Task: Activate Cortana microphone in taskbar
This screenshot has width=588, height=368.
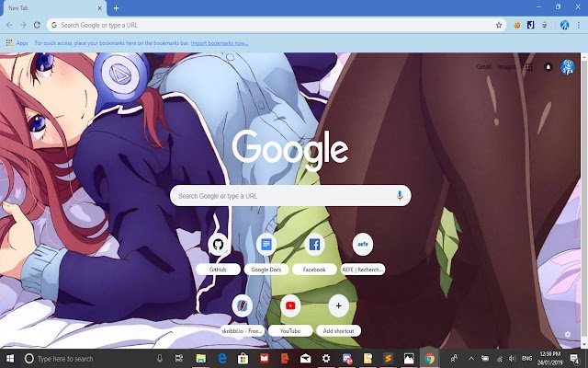Action: [159, 359]
